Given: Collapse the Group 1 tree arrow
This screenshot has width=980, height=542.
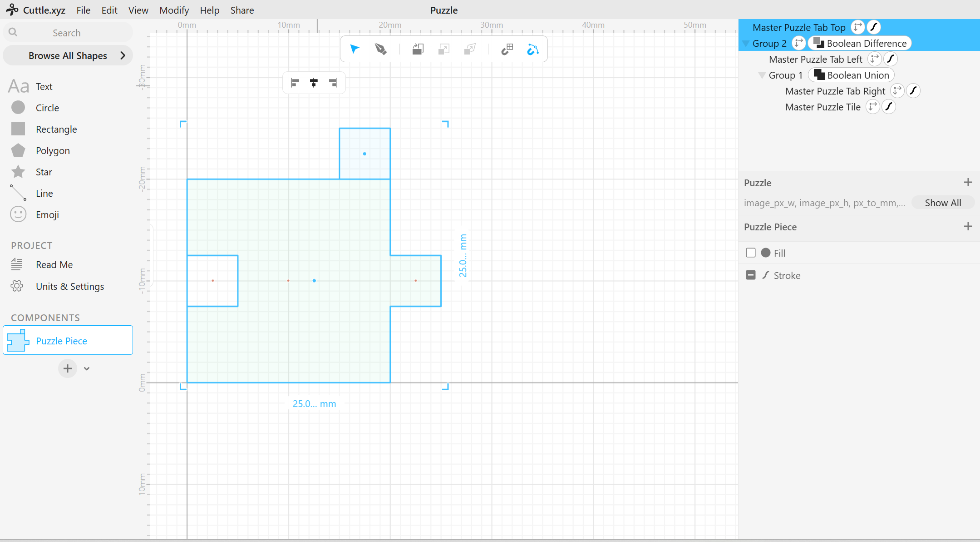Looking at the screenshot, I should pos(762,75).
